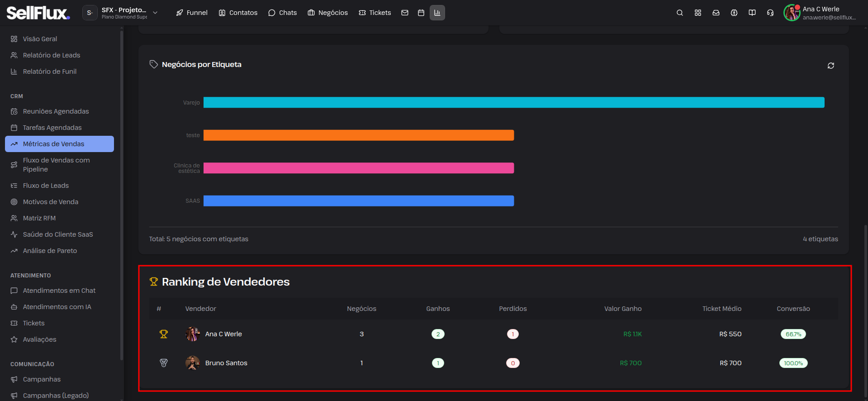Open the mail icon in top navigation
Screen dimensions: 868x401
405,13
